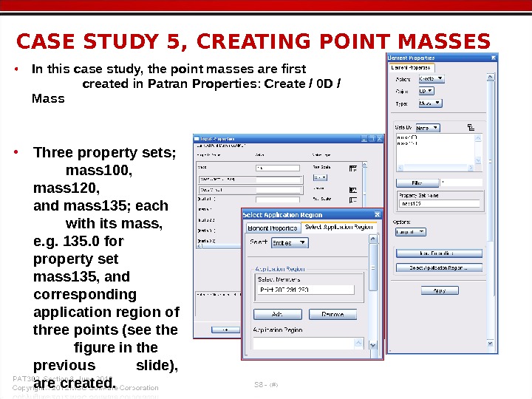The width and height of the screenshot is (532, 399).
Task: Click the Inertia 1,1 value field
Action: [278, 199]
